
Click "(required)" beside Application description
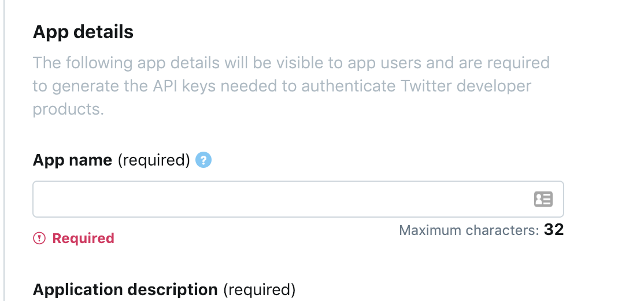pos(259,290)
